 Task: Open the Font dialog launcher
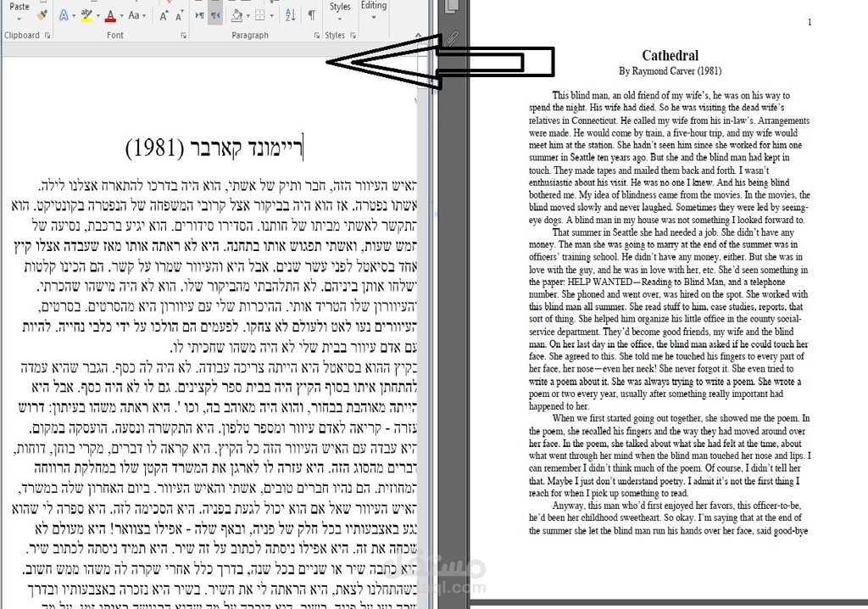(x=183, y=36)
